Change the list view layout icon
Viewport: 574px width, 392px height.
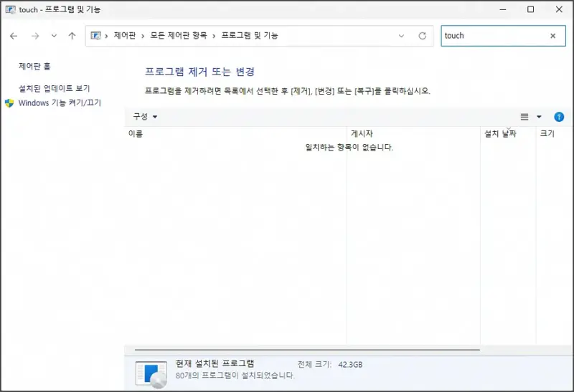tap(524, 117)
